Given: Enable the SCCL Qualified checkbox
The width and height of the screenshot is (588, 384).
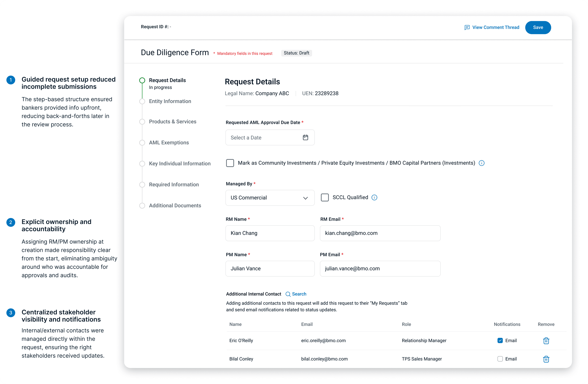Looking at the screenshot, I should pos(325,197).
